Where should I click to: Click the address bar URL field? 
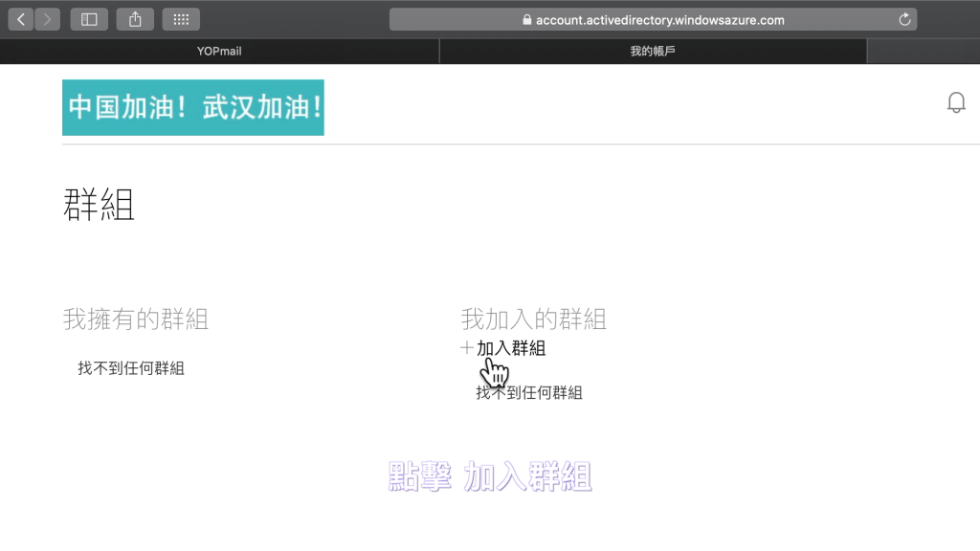coord(653,19)
